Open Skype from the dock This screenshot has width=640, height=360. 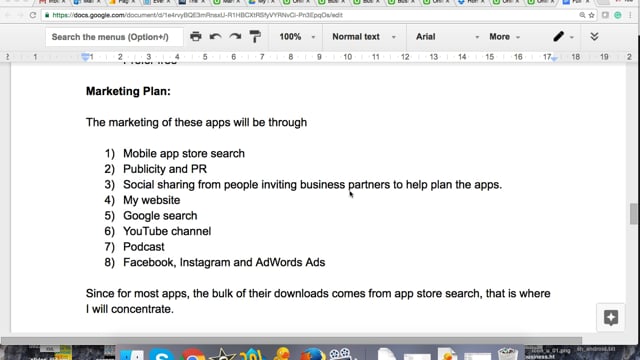[162, 354]
